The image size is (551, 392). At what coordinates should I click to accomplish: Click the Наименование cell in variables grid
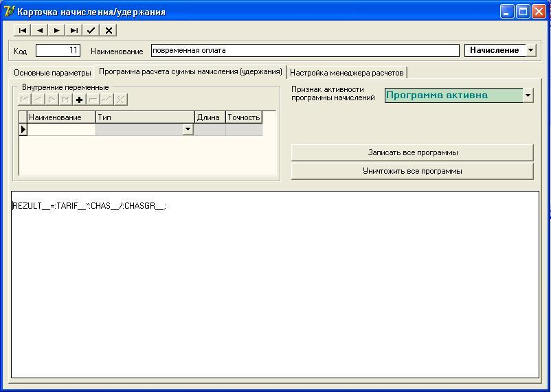click(61, 130)
